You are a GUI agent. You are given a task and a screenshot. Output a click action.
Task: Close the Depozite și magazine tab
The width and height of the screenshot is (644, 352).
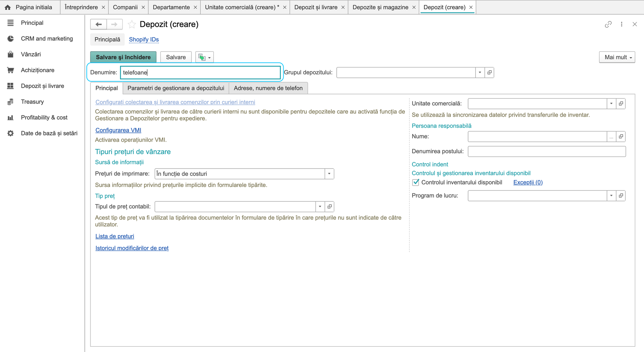coord(414,7)
